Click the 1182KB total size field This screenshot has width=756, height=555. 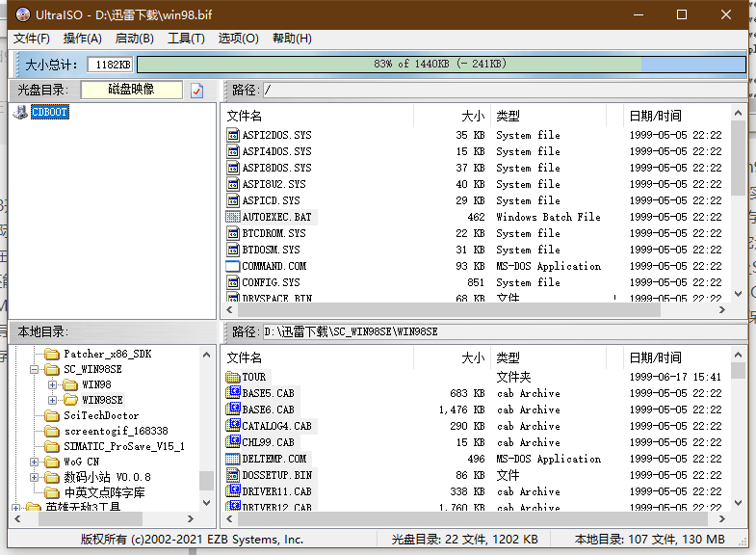point(110,65)
